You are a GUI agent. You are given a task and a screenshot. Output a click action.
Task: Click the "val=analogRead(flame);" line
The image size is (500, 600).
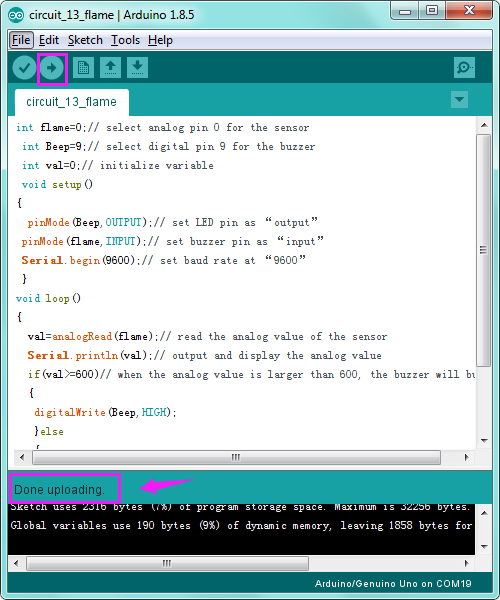point(207,336)
